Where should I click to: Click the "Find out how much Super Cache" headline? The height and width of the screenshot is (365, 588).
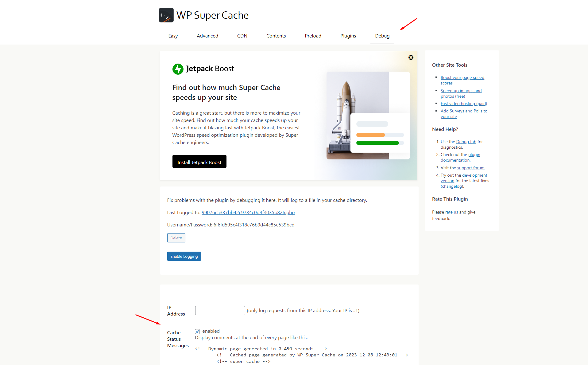point(226,92)
